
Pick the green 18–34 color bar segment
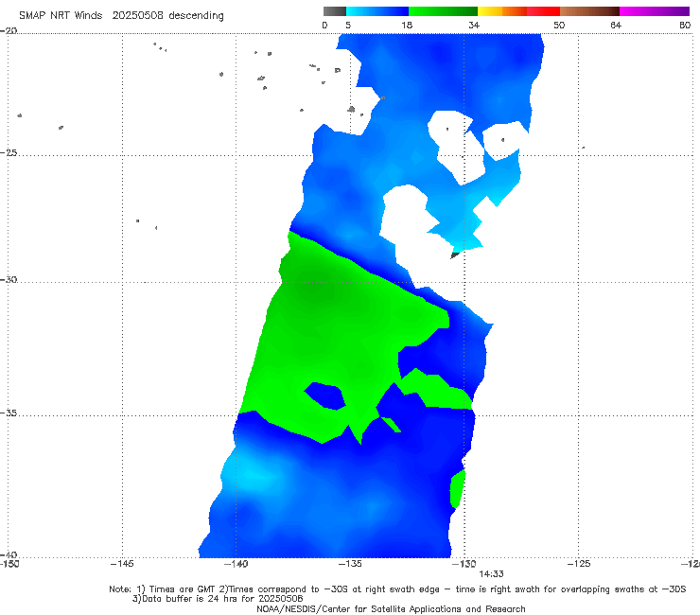click(443, 11)
